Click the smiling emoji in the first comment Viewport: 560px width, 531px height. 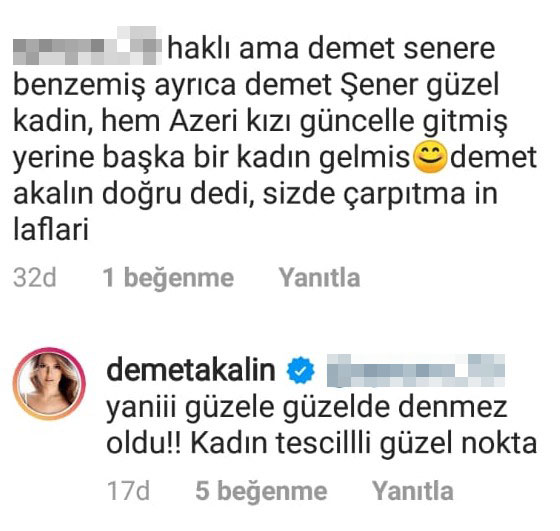pyautogui.click(x=430, y=157)
